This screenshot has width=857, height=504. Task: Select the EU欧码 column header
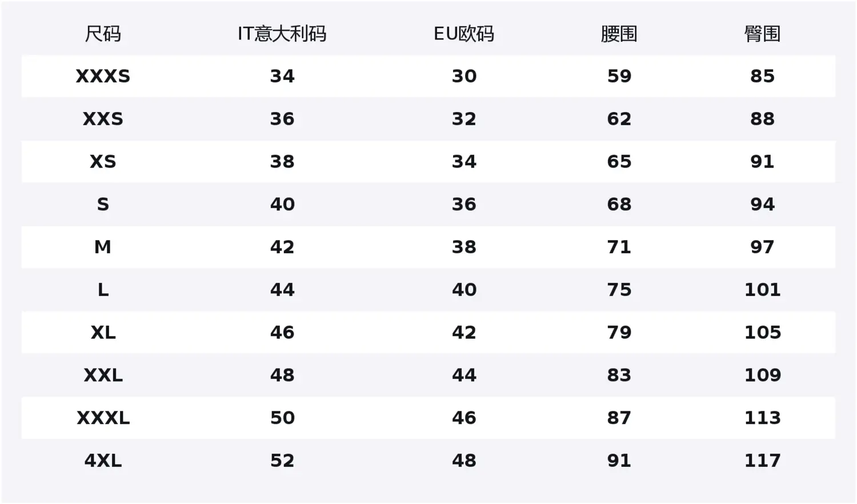click(x=464, y=34)
